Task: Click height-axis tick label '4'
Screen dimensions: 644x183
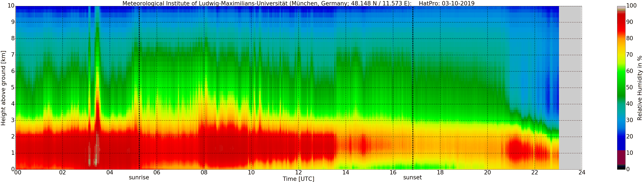Action: pos(13,104)
